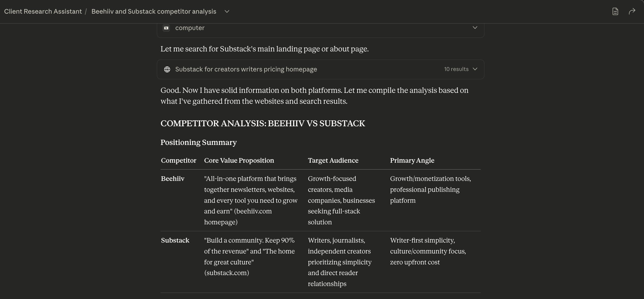Go to Client Research Assistant project
644x299 pixels.
(43, 12)
